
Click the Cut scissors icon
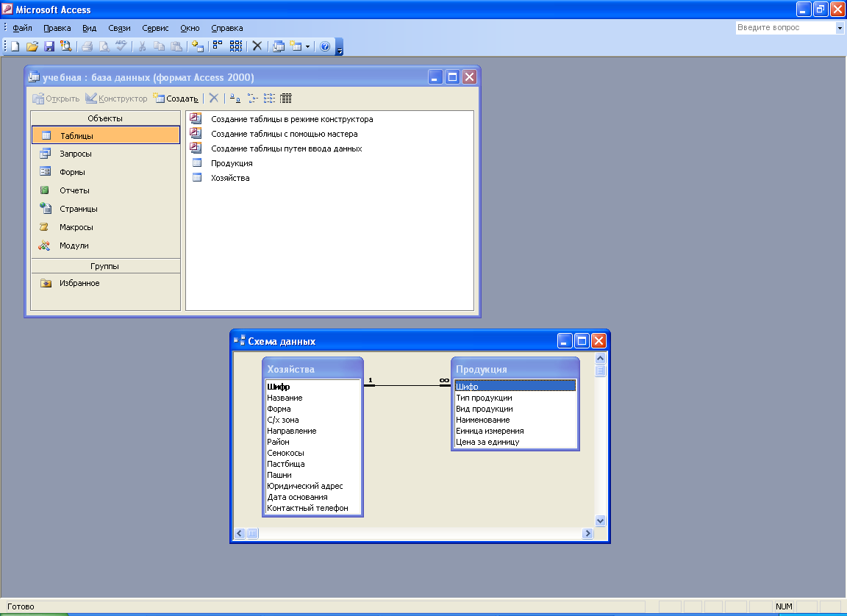tap(142, 46)
